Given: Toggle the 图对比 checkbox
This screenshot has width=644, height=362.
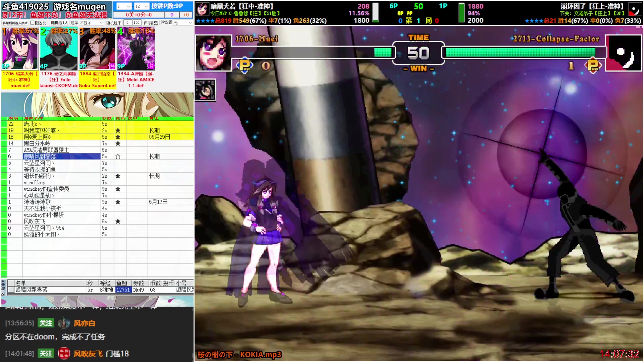Looking at the screenshot, I should pos(32,23).
